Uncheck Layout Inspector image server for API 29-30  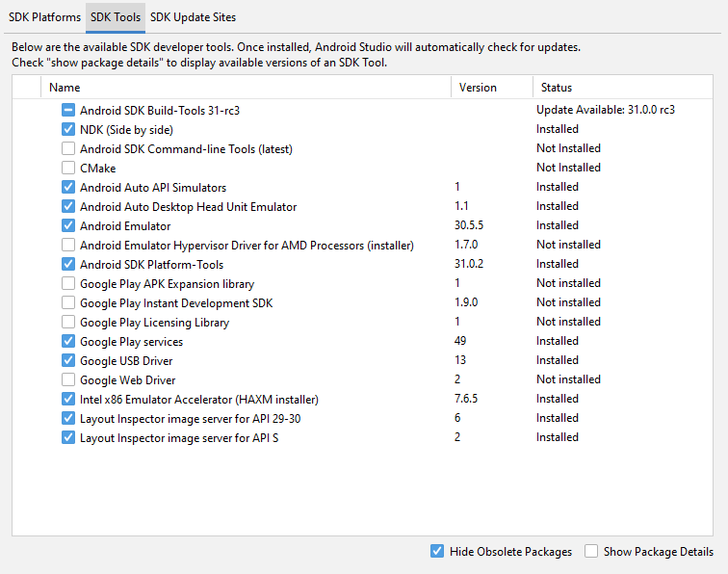click(68, 418)
